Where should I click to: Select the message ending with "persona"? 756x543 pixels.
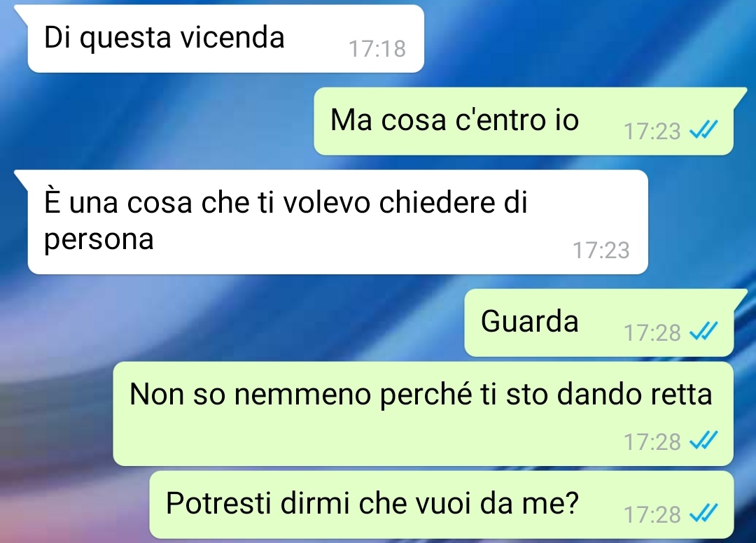tap(337, 222)
